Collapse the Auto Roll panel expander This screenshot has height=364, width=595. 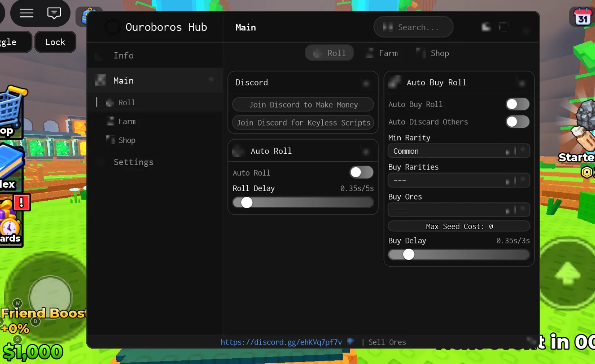(x=366, y=151)
